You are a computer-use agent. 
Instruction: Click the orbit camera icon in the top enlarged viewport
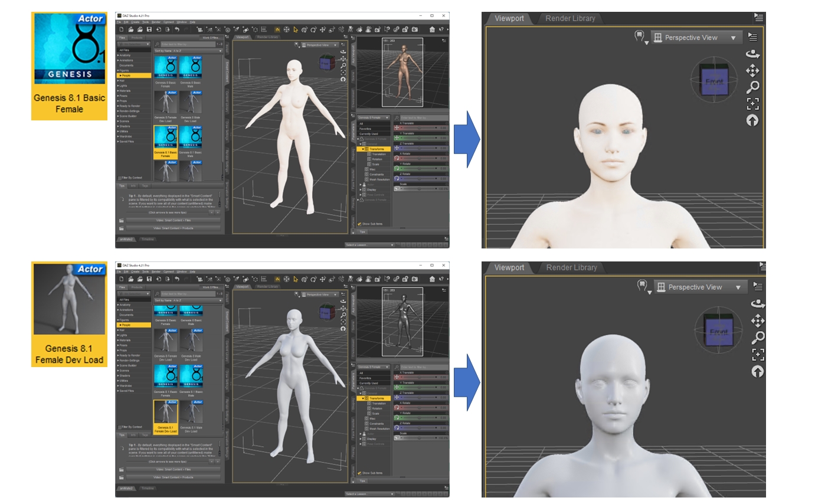pyautogui.click(x=752, y=54)
